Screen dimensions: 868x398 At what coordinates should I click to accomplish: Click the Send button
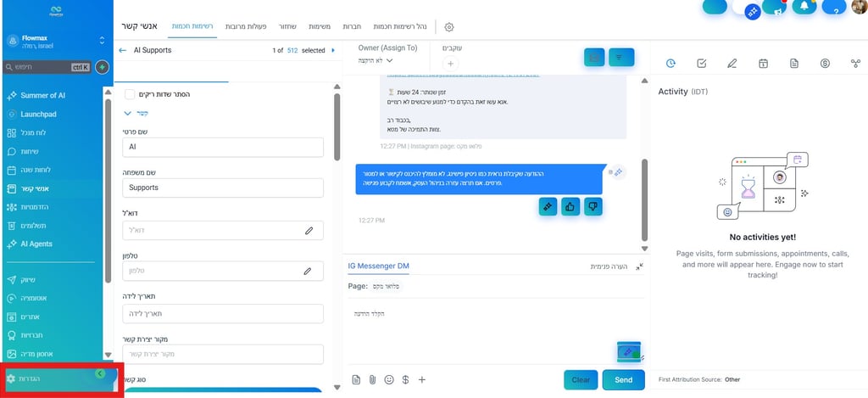[623, 379]
